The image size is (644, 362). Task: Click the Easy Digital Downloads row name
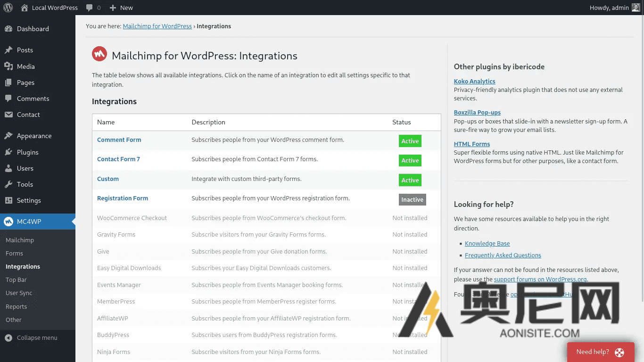pyautogui.click(x=129, y=268)
